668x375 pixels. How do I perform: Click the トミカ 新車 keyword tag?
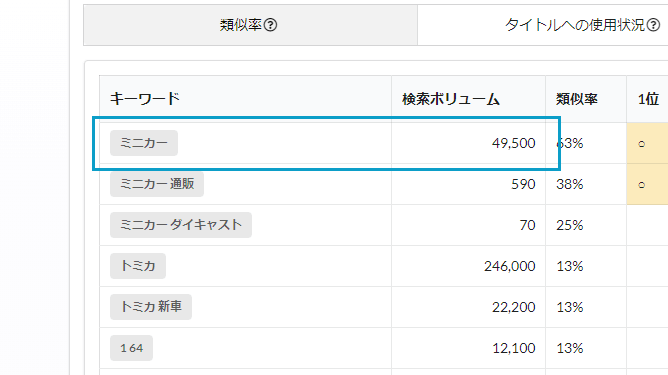coord(151,307)
